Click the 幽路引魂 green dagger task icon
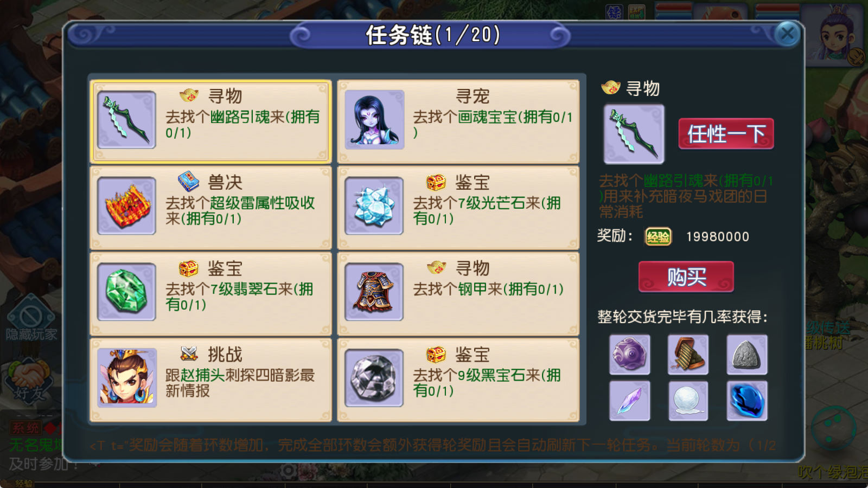The height and width of the screenshot is (488, 868). coord(126,120)
